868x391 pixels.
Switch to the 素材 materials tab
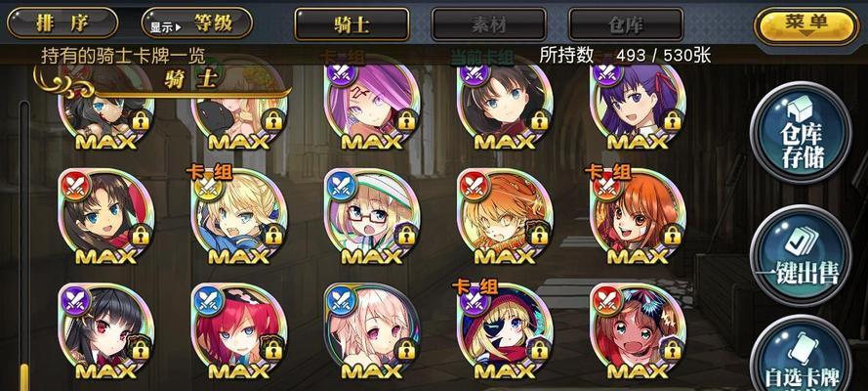tap(487, 24)
